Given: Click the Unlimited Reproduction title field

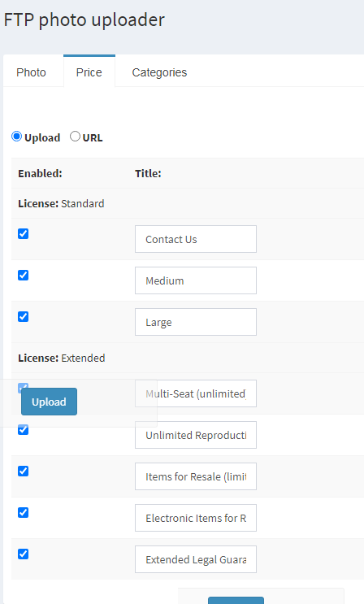Looking at the screenshot, I should [x=196, y=435].
